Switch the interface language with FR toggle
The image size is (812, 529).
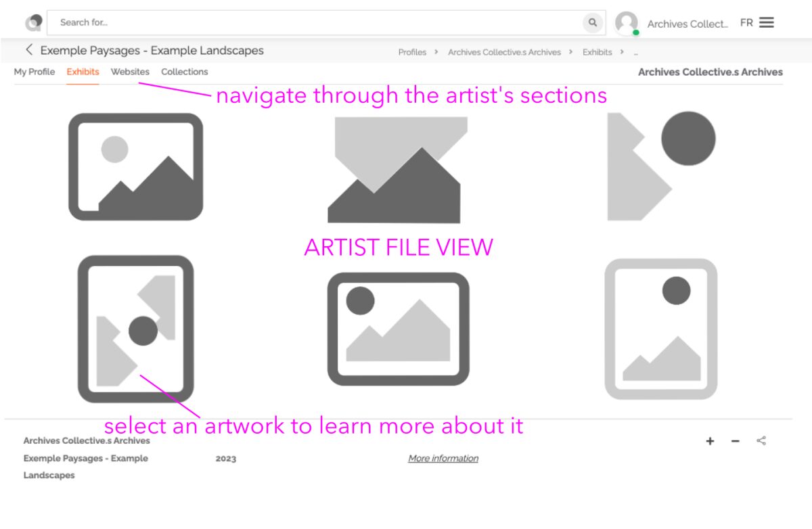point(746,22)
